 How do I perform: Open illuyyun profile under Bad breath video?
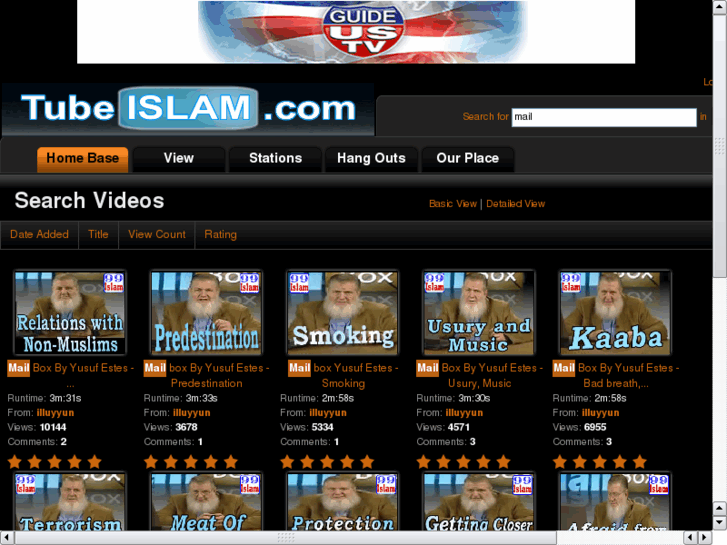[x=600, y=413]
